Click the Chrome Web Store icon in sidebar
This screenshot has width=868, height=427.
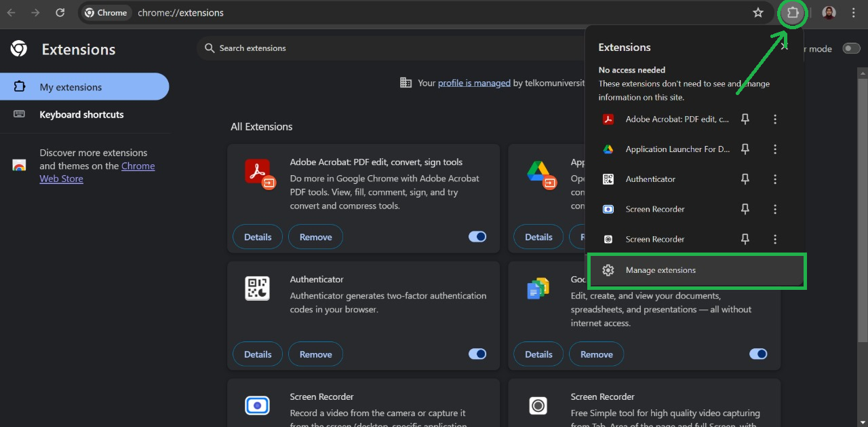click(19, 166)
